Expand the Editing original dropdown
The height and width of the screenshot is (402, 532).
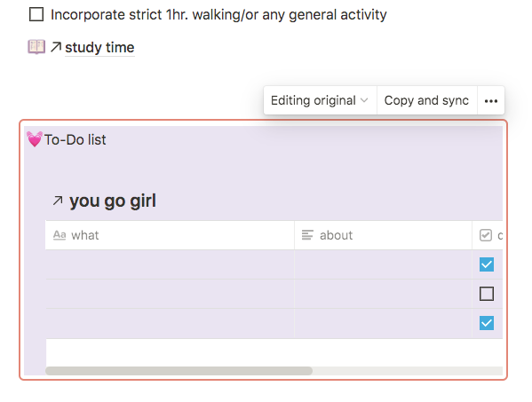point(320,100)
